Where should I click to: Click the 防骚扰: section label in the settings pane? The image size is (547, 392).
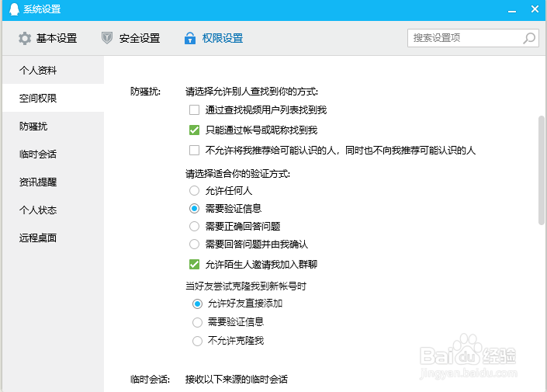[145, 92]
